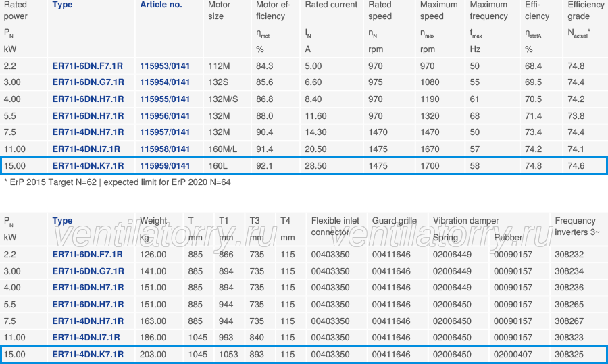Click the ErP 2015 Target footnote text
Viewport: 608px width, 364px height.
pyautogui.click(x=117, y=182)
